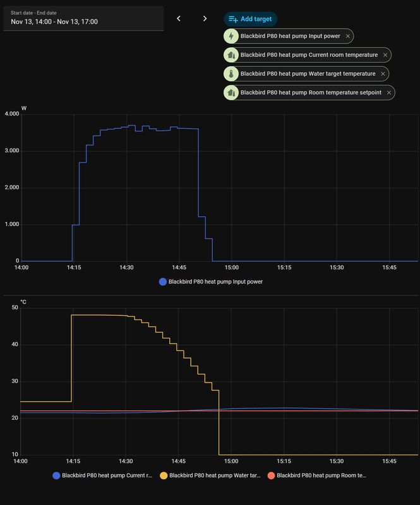This screenshot has width=420, height=505.
Task: Open the start and end date picker
Action: pos(83,18)
